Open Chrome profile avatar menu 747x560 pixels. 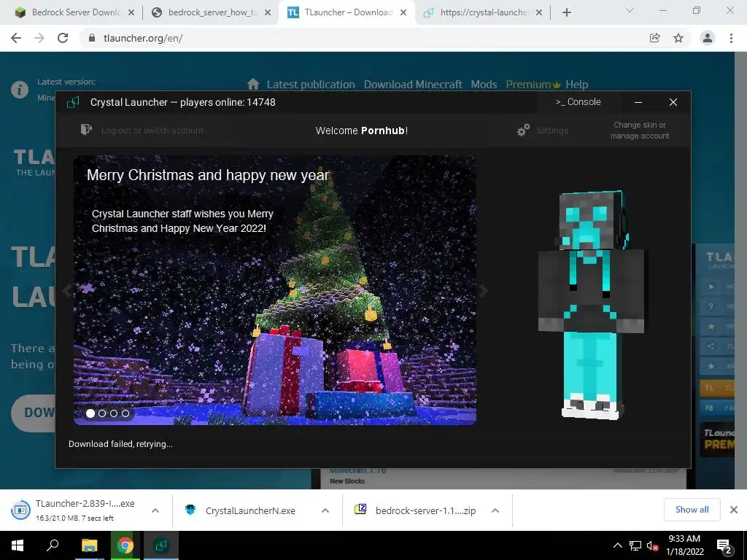(708, 38)
